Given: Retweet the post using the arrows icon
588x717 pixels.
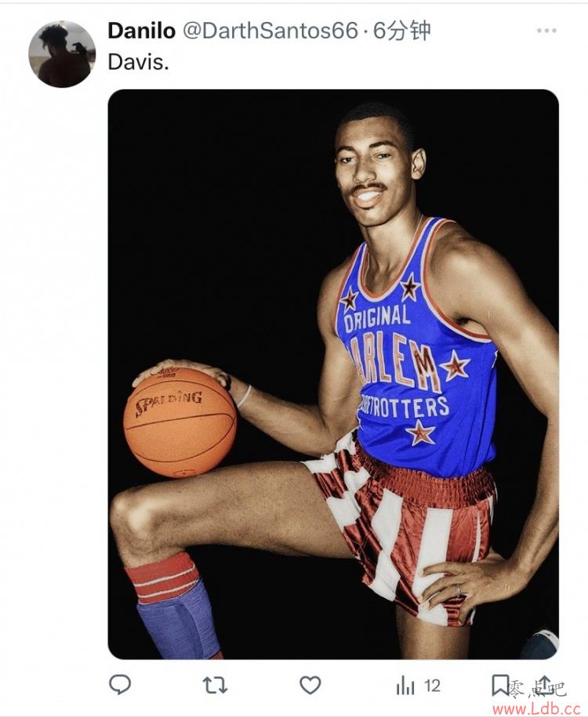Looking at the screenshot, I should pos(215,686).
